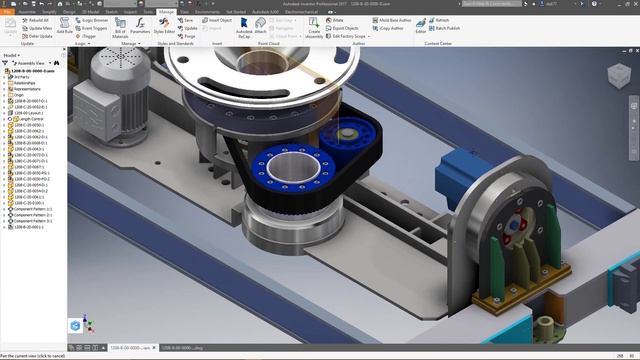Expand the Representations folder
The image size is (640, 360).
[4, 89]
